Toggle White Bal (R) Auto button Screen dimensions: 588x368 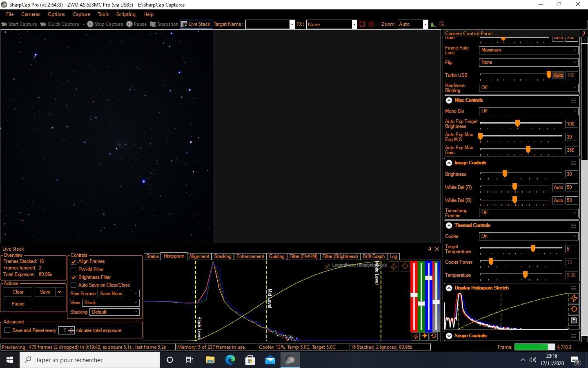point(558,187)
